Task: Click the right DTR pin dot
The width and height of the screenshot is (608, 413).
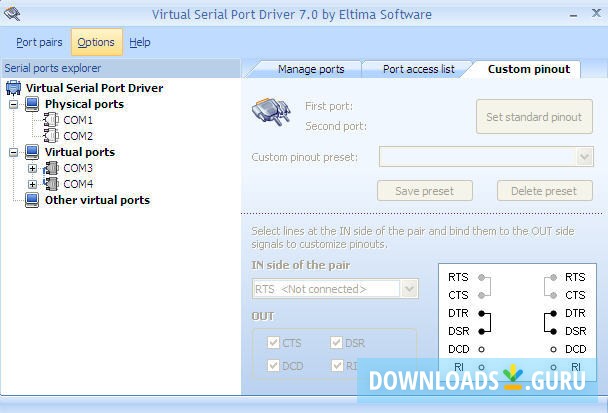Action: coord(553,313)
